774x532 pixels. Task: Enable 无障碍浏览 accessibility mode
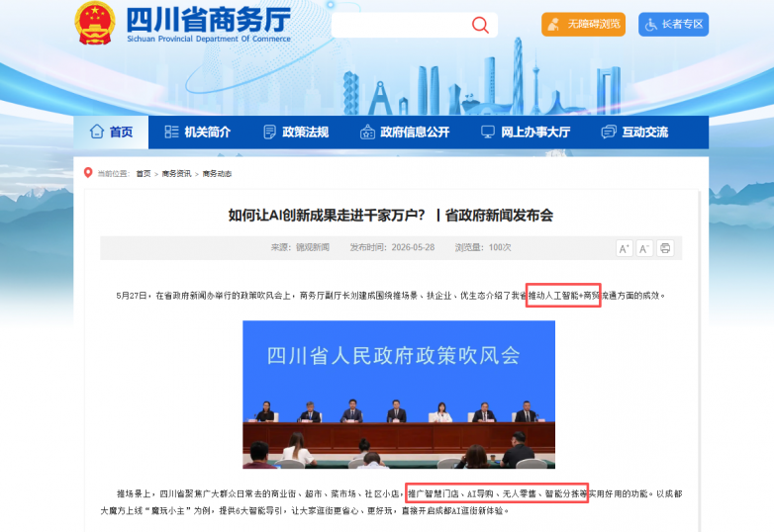(583, 24)
